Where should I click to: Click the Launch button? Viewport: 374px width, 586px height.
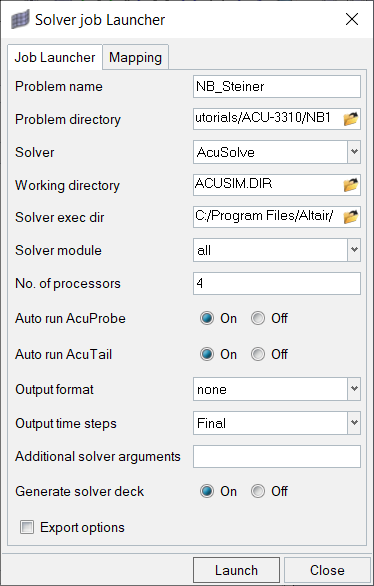pyautogui.click(x=237, y=570)
